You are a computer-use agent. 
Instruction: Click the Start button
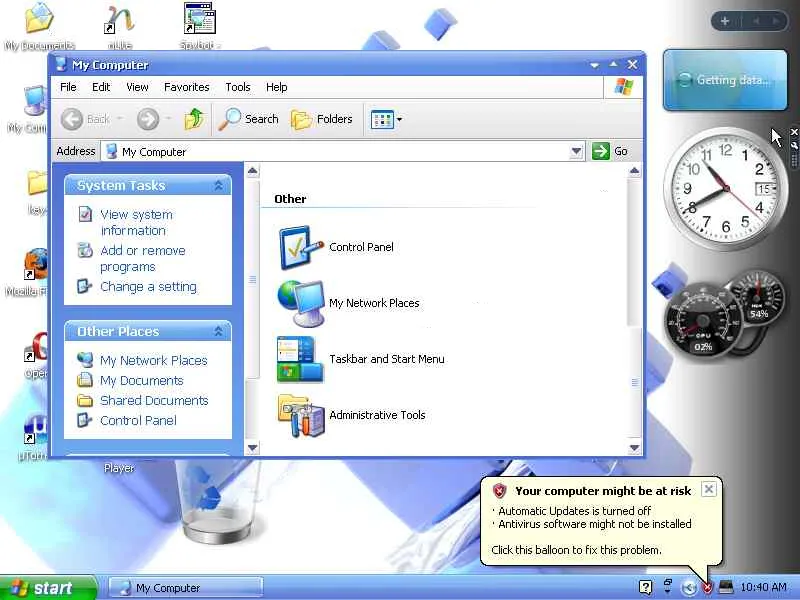[47, 588]
